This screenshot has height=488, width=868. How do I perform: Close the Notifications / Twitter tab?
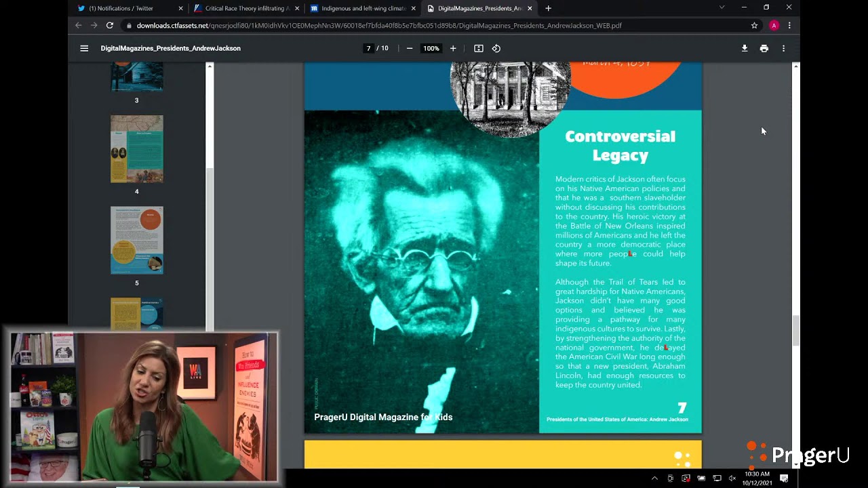click(180, 8)
